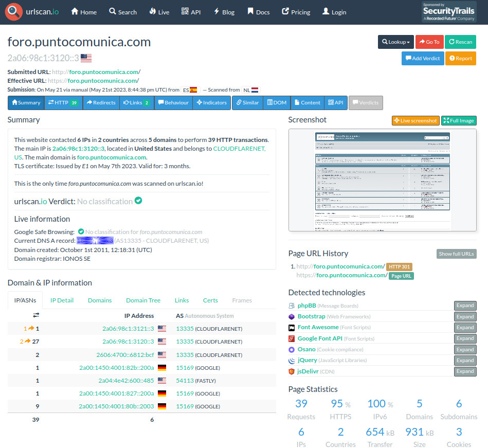Open the Live screenshot view
The image size is (488, 448).
click(415, 121)
